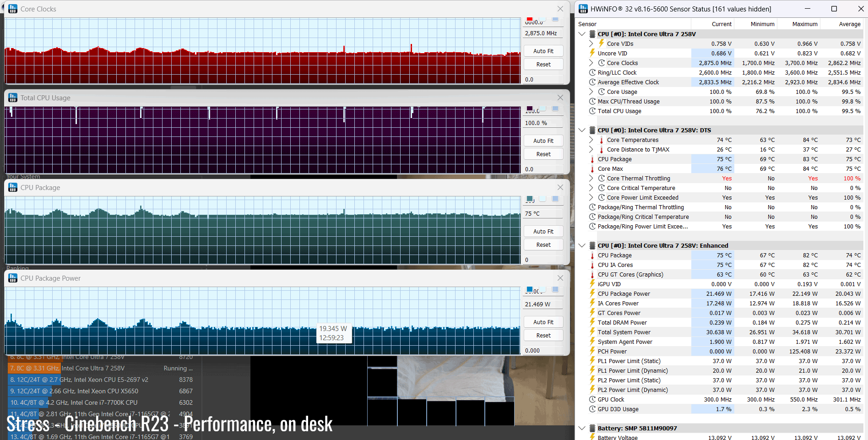This screenshot has height=440, width=868.
Task: Click the chip icon of CPU [#0] Enhanced group
Action: click(x=592, y=245)
